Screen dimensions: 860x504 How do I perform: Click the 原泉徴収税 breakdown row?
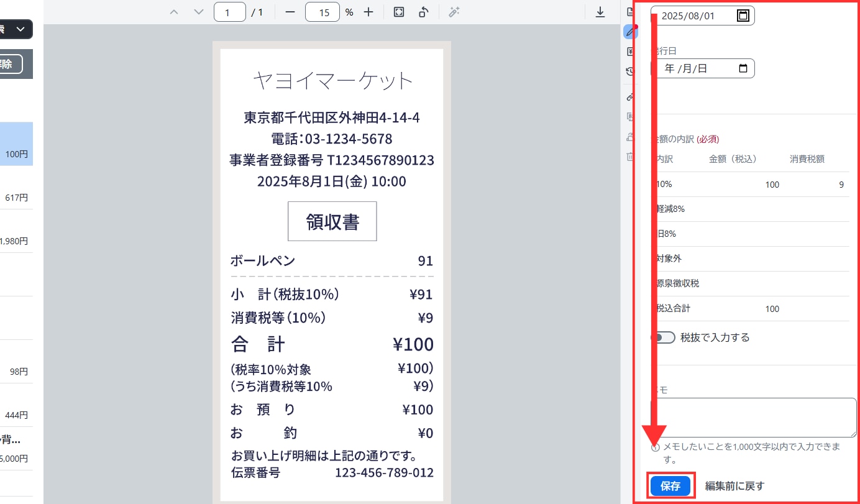click(750, 283)
